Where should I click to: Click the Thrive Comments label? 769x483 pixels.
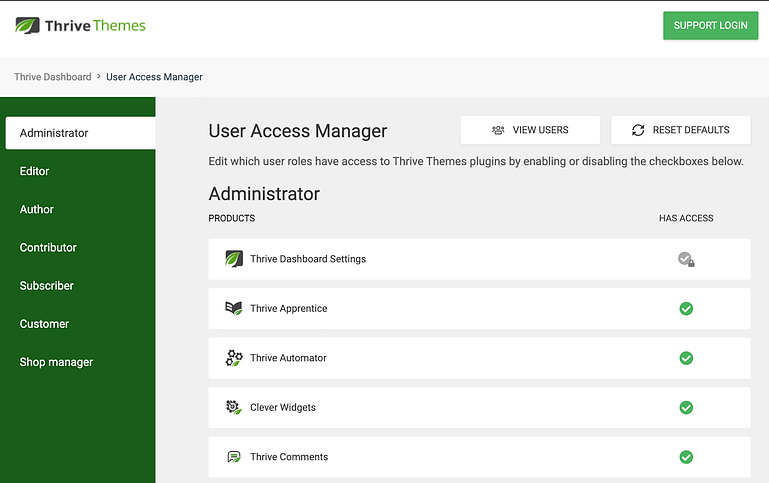(x=289, y=457)
